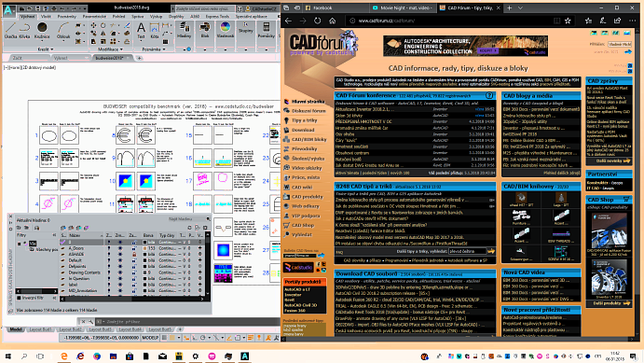This screenshot has width=644, height=363.
Task: Select the Úsečka line tool
Action: point(10,31)
